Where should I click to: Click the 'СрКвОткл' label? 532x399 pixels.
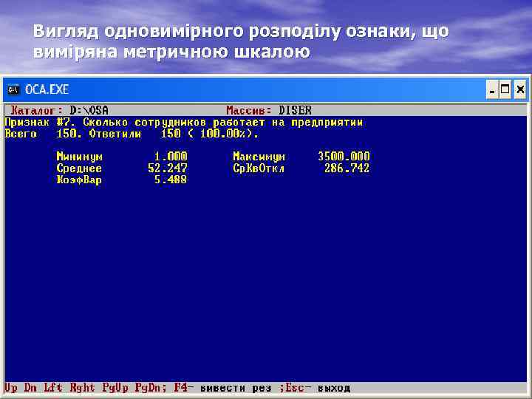(x=259, y=168)
